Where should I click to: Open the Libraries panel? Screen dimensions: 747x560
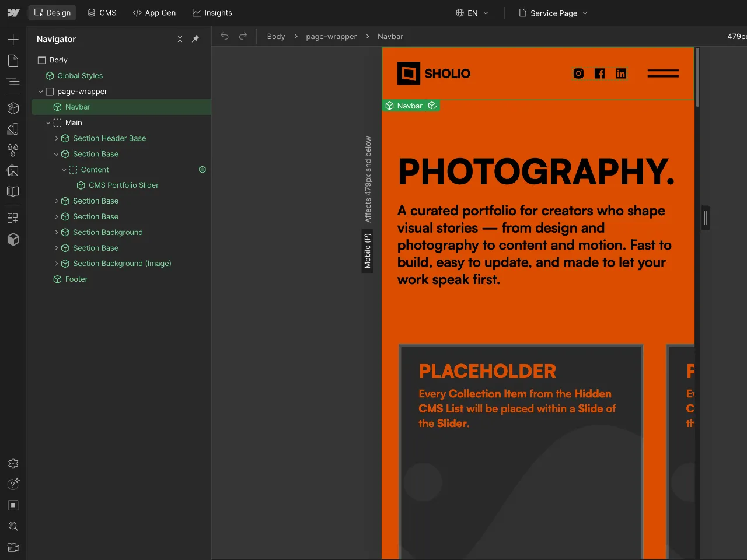[x=13, y=191]
